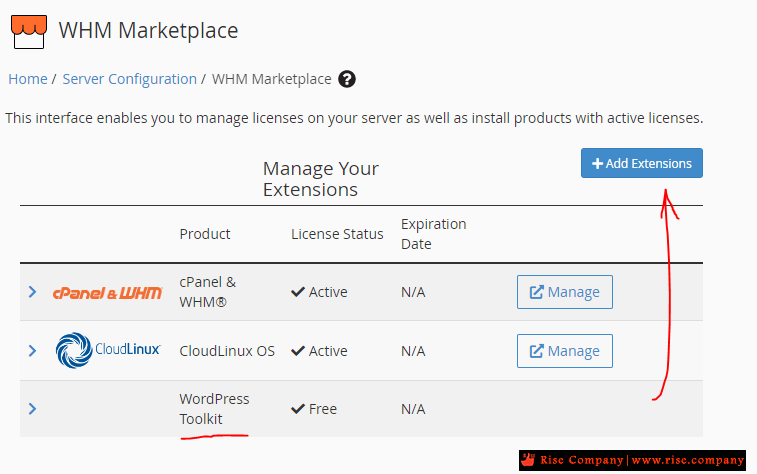Click the CloudLinux logo

coord(108,350)
